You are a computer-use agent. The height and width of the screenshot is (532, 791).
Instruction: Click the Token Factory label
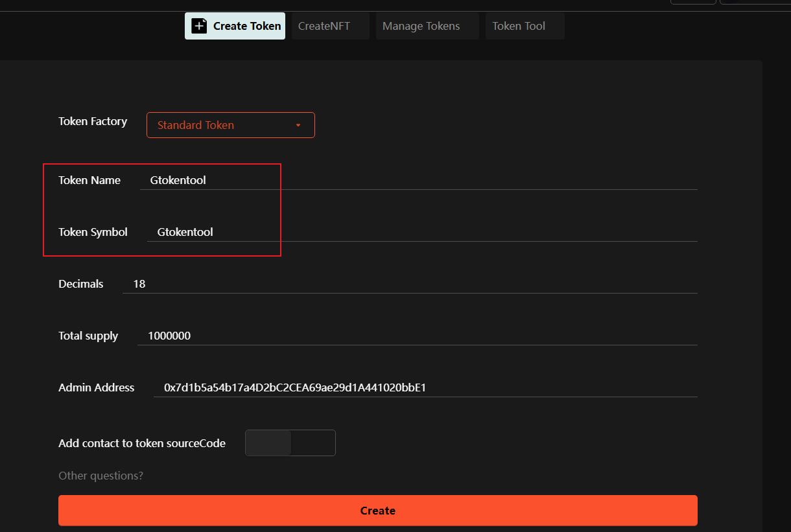coord(93,121)
